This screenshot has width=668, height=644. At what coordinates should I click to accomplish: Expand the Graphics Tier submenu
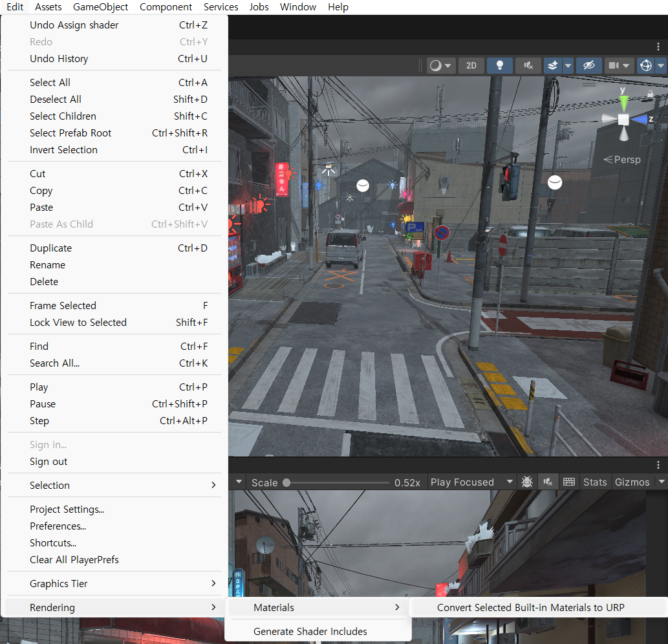(114, 583)
